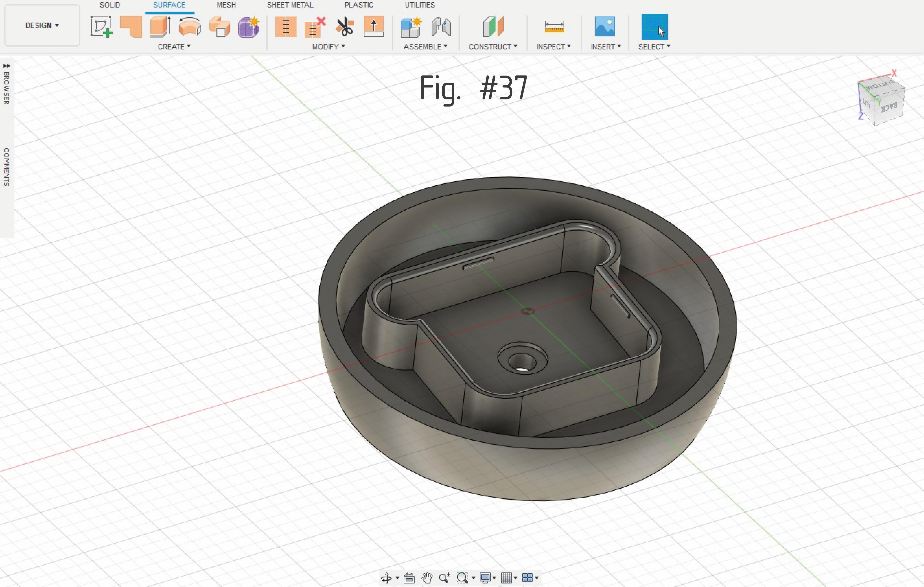
Task: Select the surface Offset tool
Action: 219,26
